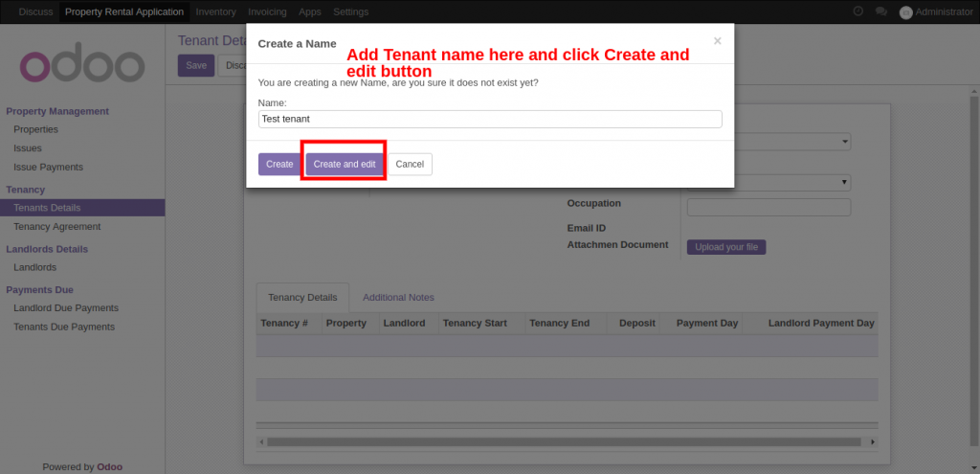This screenshot has width=980, height=474.
Task: Click Upload your file button
Action: click(725, 247)
